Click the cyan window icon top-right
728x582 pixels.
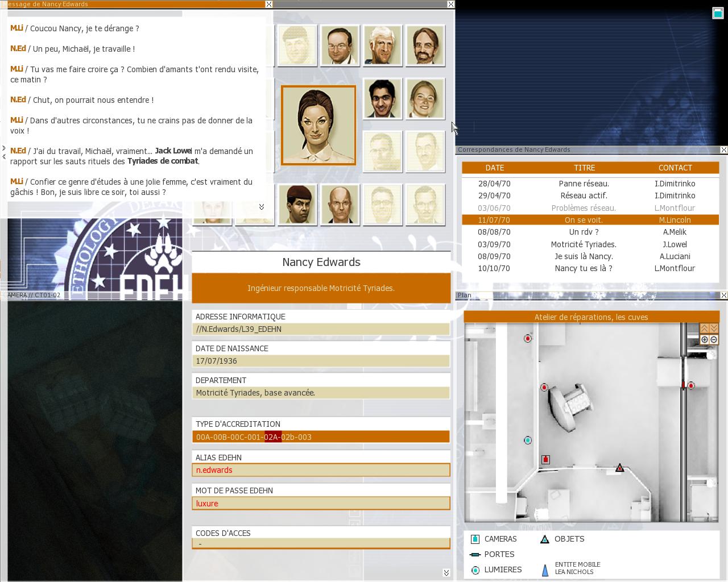718,13
